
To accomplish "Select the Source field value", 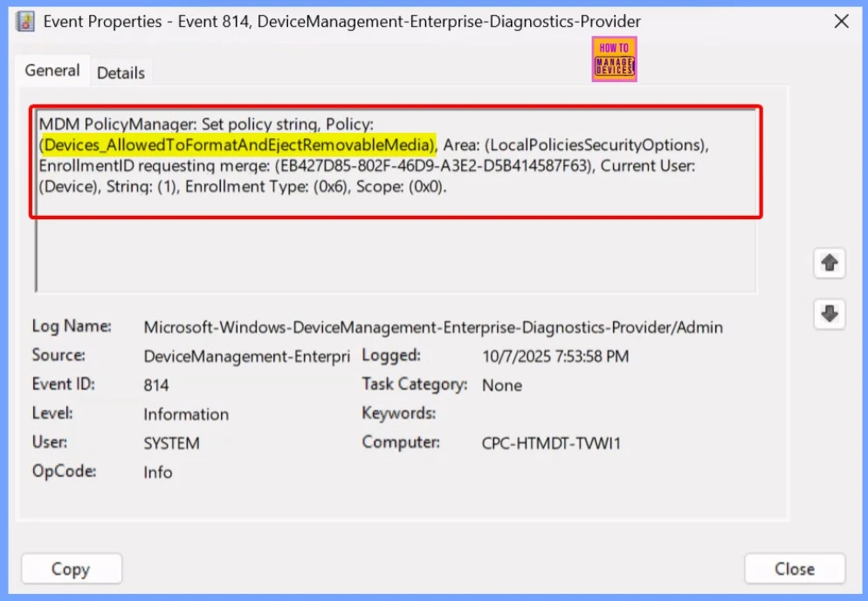I will pos(246,356).
